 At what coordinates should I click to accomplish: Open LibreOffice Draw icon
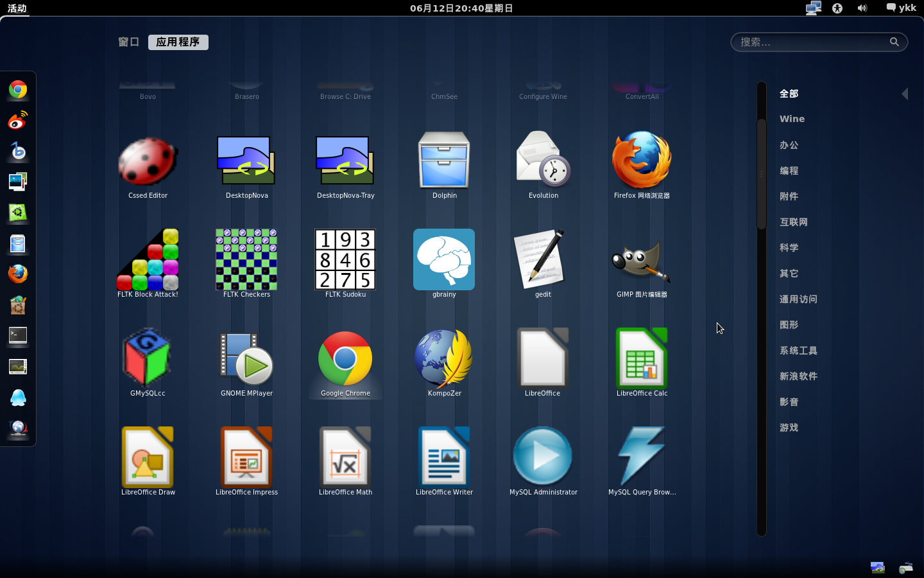click(x=148, y=457)
